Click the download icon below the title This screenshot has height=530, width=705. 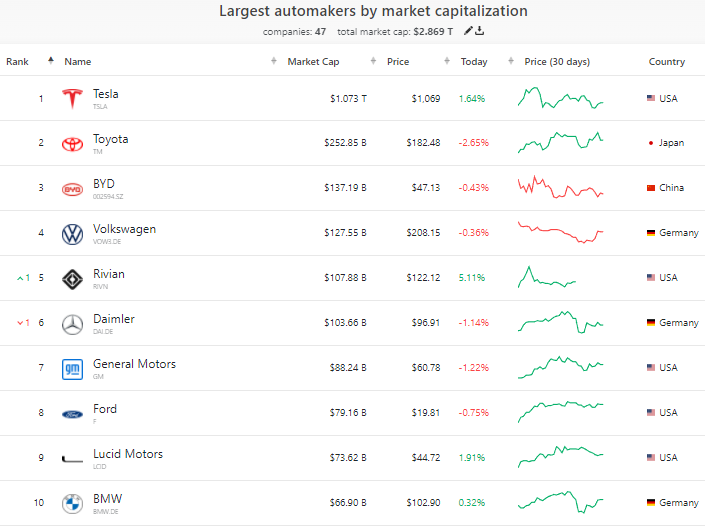(x=480, y=31)
